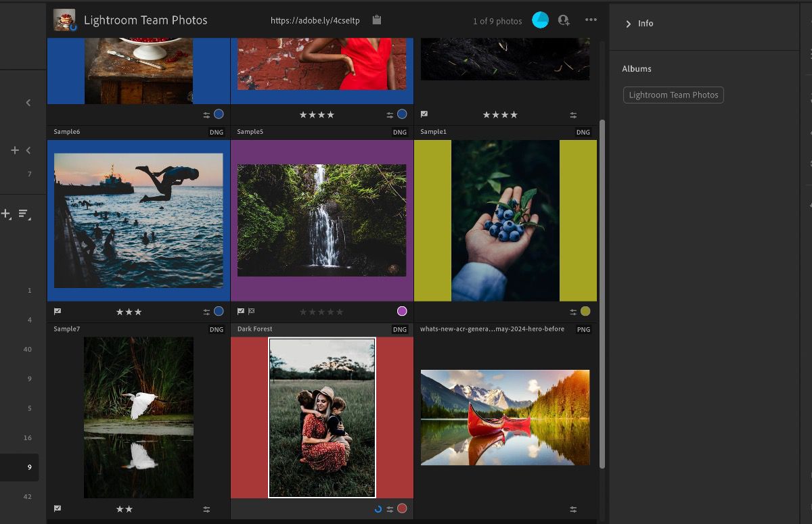Click the revert arrow icon on family photo
Screen dimensions: 812x524
[378, 508]
